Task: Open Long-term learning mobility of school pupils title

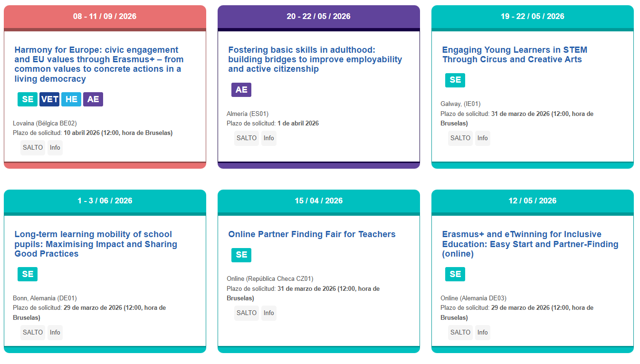Action: tap(96, 244)
